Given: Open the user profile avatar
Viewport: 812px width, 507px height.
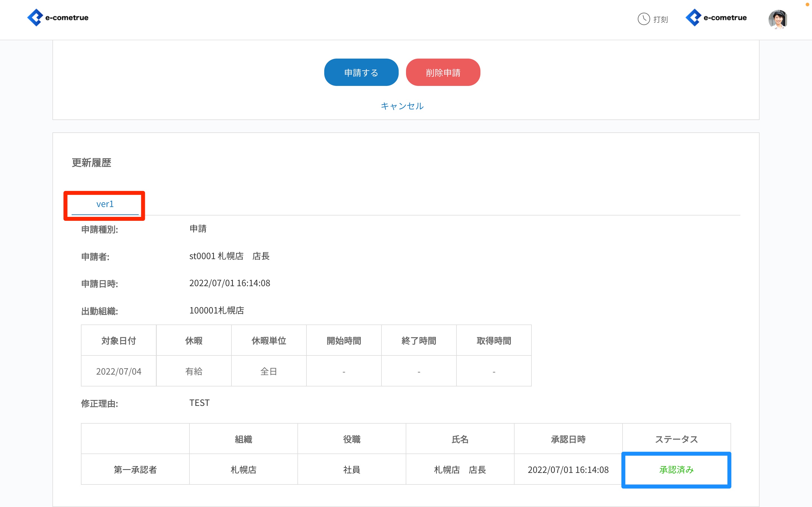Looking at the screenshot, I should coord(777,19).
